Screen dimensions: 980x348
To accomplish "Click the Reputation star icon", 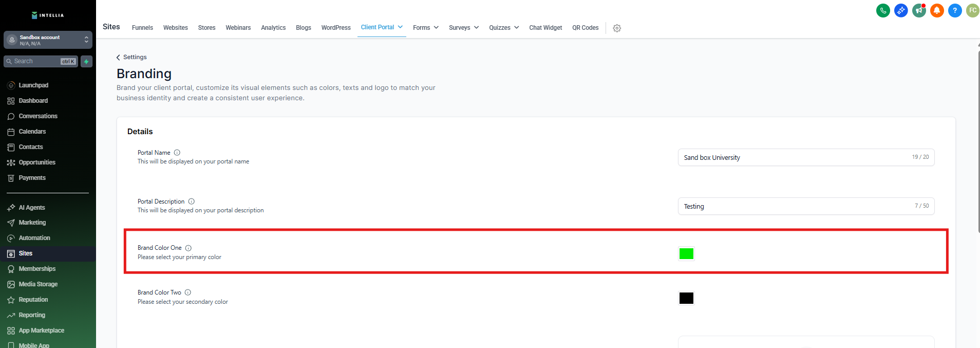I will point(11,300).
